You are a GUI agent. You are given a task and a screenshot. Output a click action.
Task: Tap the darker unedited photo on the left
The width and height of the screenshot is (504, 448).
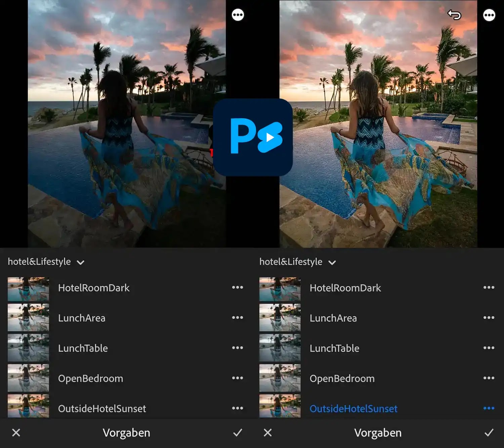click(127, 124)
